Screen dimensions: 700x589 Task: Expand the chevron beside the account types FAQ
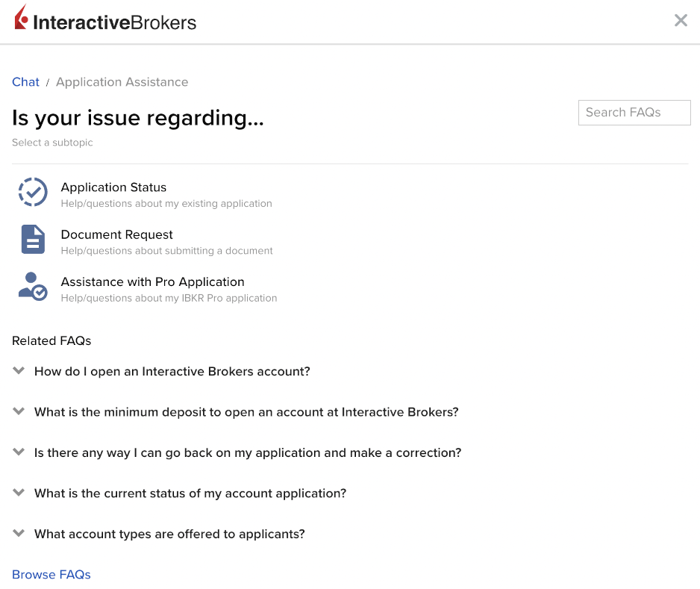pos(19,534)
